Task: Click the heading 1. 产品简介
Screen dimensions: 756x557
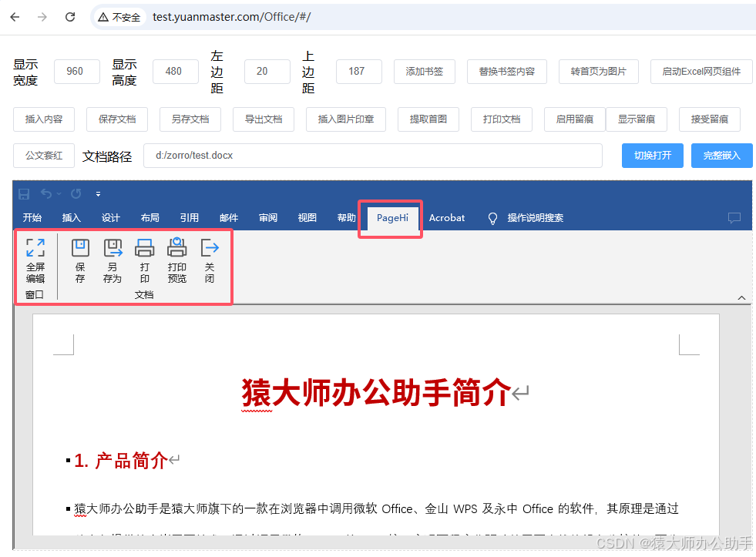Action: (x=120, y=461)
